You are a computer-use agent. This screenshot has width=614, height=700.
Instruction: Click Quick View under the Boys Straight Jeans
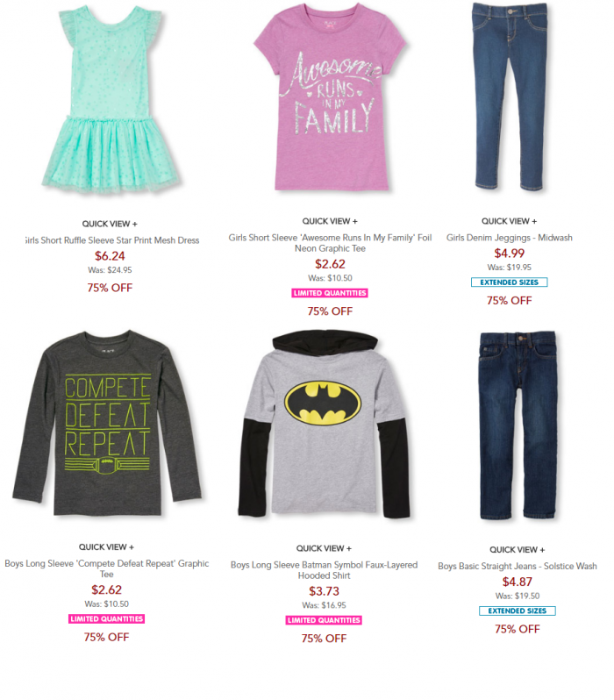[518, 549]
